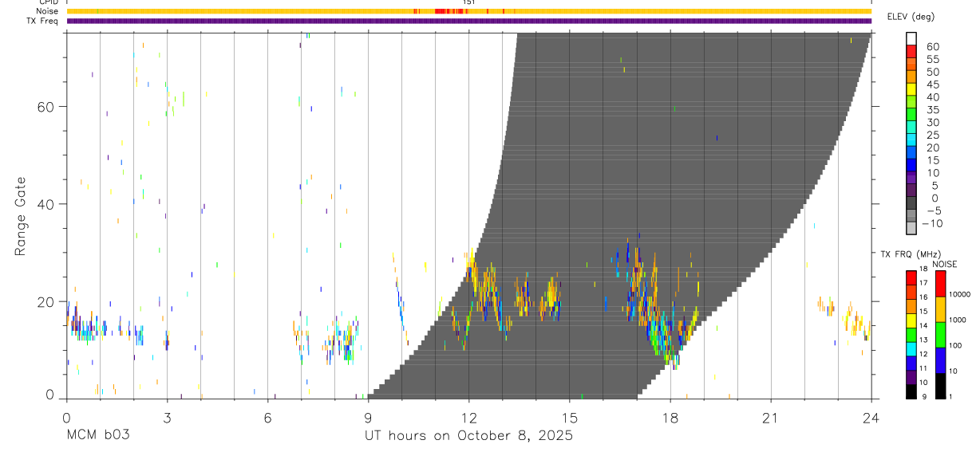Select the red swatch of NOISE colorbar
Screen dimensions: 980x452
point(941,284)
